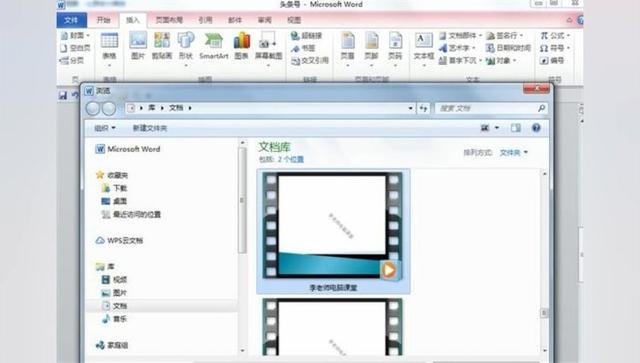This screenshot has height=363, width=640.
Task: Open WPS云文档 cloud documents
Action: click(x=119, y=241)
